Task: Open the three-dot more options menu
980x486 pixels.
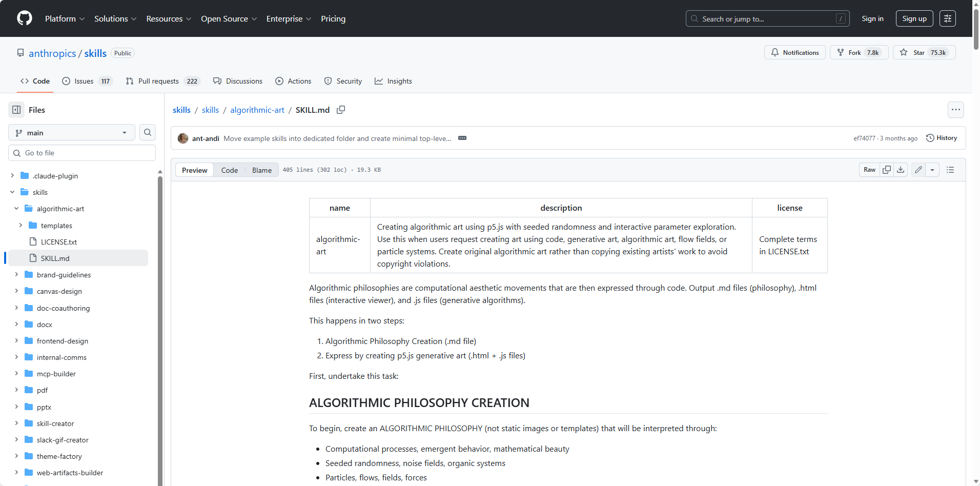Action: coord(955,110)
